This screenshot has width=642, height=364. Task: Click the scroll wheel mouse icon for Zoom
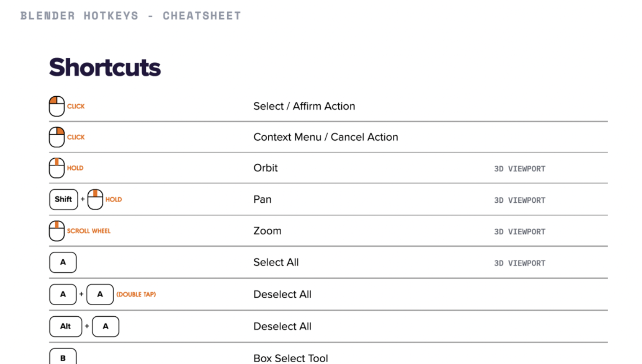[57, 231]
